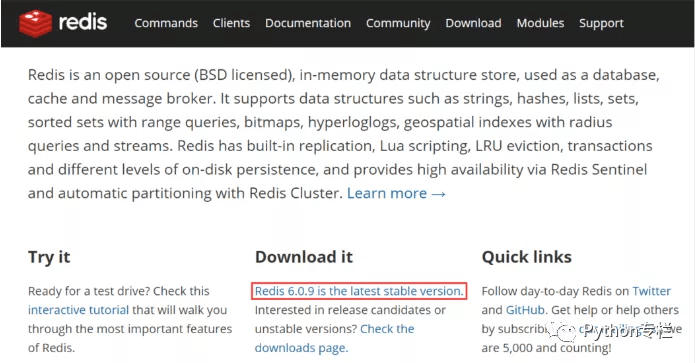
Task: Open the Check the downloads page link
Action: [x=334, y=339]
